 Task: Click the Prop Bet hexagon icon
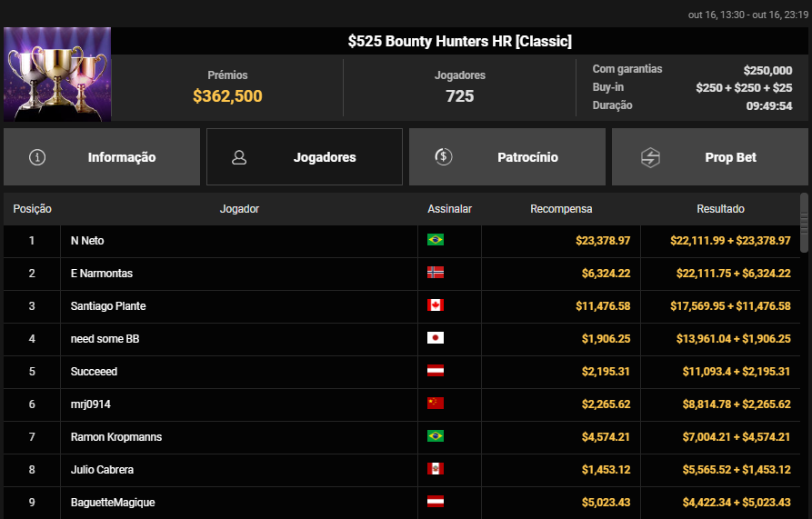point(650,157)
